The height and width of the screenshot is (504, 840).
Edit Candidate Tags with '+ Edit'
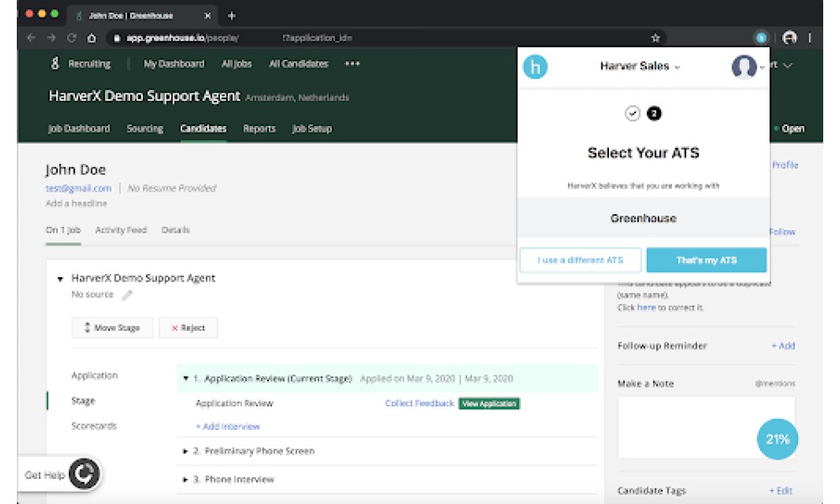(x=780, y=491)
